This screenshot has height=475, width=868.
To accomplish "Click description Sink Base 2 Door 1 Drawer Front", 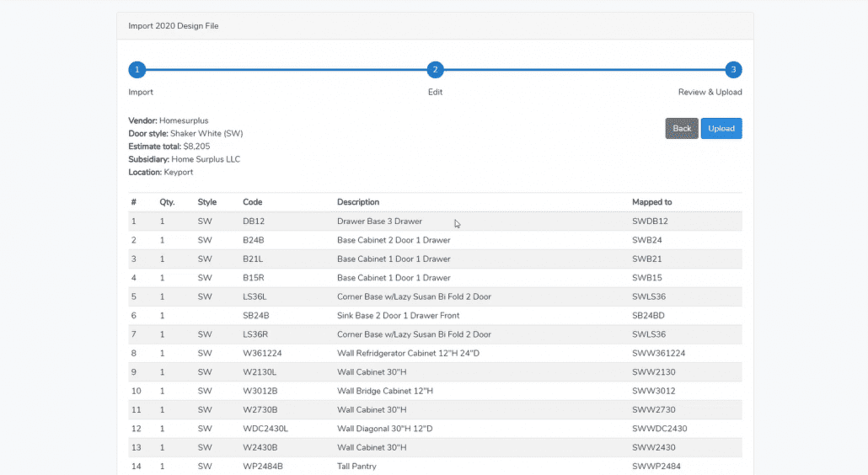I will tap(398, 315).
